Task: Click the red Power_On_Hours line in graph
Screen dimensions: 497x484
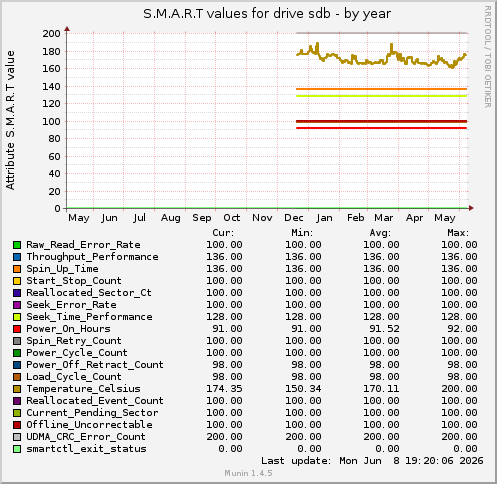Action: [381, 128]
